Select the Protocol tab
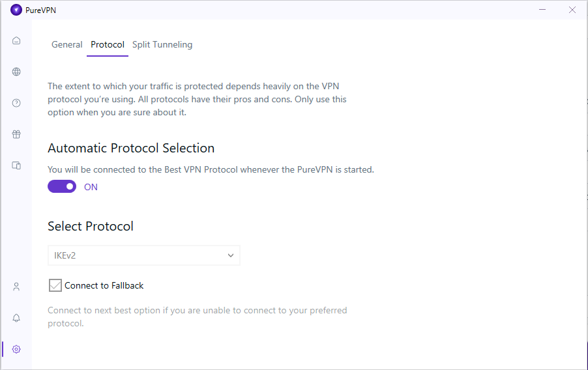 (x=108, y=44)
